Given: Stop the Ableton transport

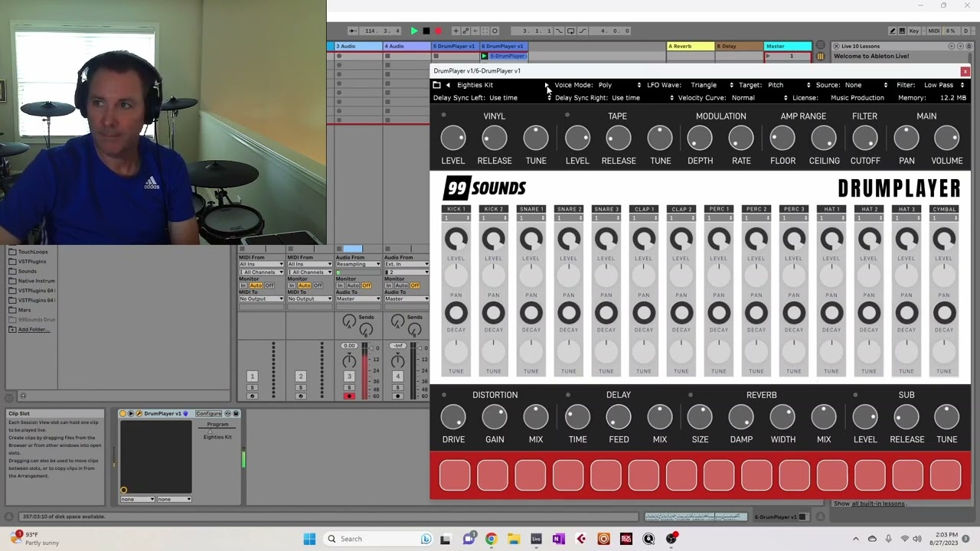Looking at the screenshot, I should (x=426, y=31).
